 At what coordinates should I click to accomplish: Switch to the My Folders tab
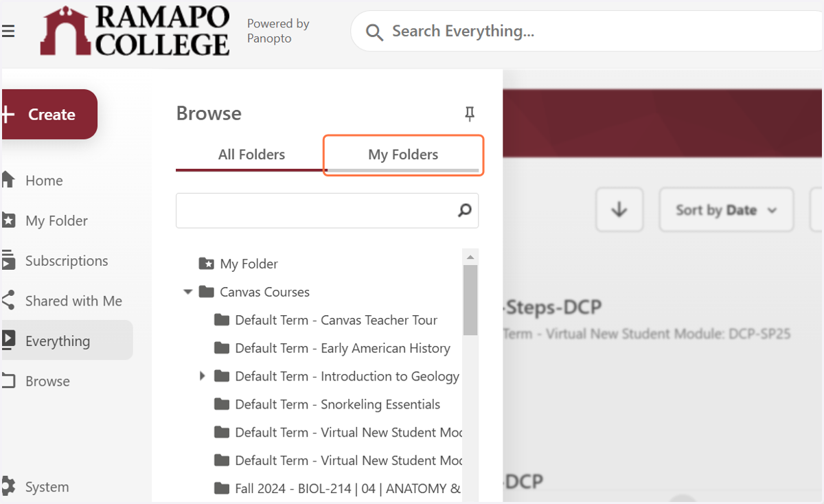[x=403, y=155]
